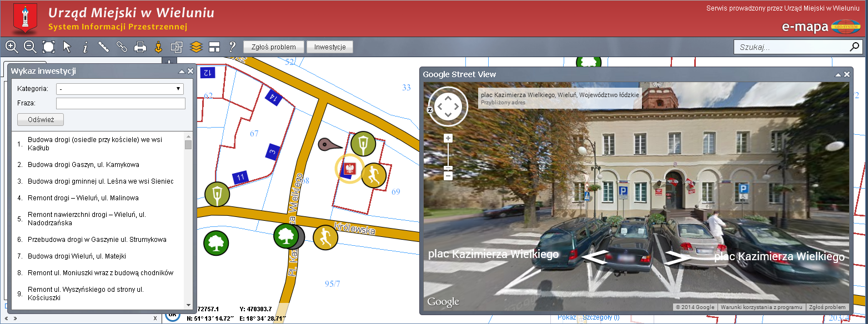
Task: Click the Wieluń city crest logo
Action: pyautogui.click(x=25, y=17)
